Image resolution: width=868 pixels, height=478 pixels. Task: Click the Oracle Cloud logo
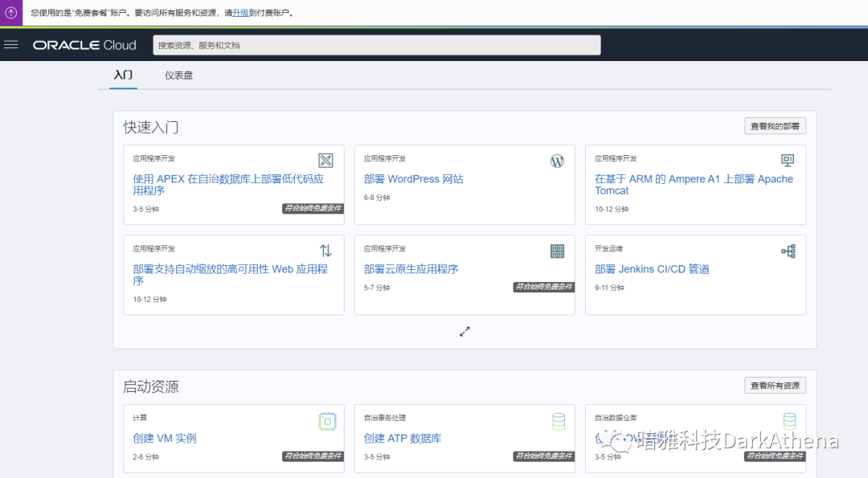[84, 45]
